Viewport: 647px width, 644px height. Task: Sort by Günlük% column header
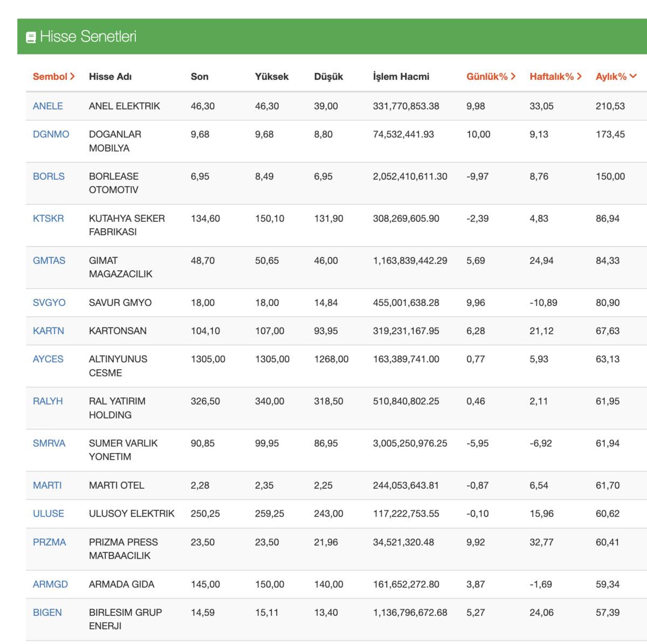coord(491,77)
